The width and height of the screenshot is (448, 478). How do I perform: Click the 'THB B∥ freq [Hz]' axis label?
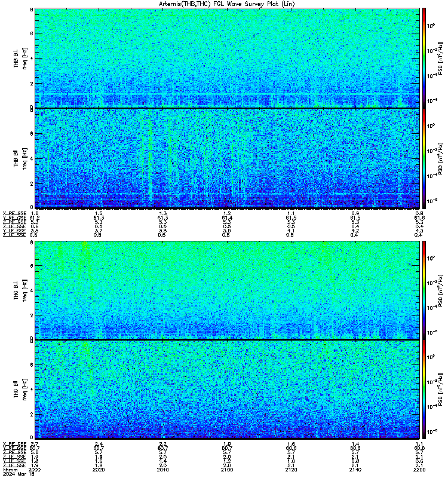pos(20,158)
